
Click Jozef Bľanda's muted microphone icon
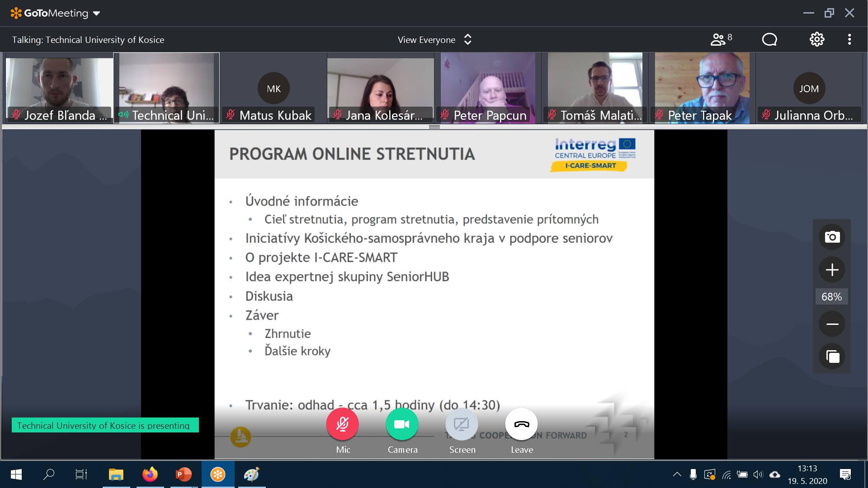tap(15, 115)
